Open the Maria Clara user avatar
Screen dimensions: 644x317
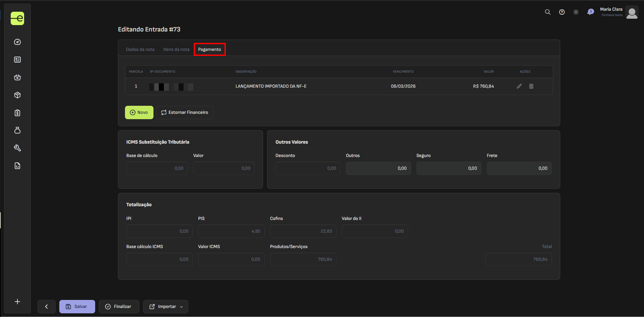(x=632, y=12)
